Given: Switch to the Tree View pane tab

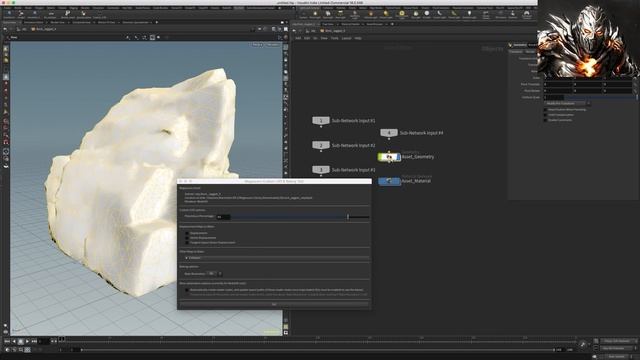Looking at the screenshot, I should (327, 24).
